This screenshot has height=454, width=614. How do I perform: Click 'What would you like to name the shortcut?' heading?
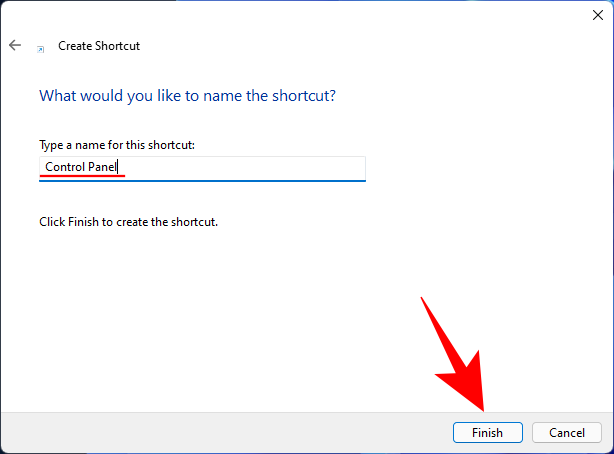click(x=187, y=96)
